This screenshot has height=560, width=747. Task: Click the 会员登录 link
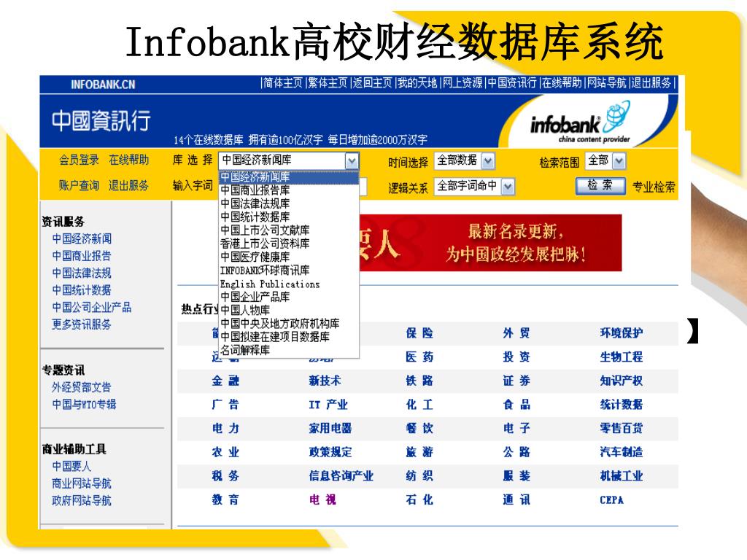pyautogui.click(x=79, y=160)
